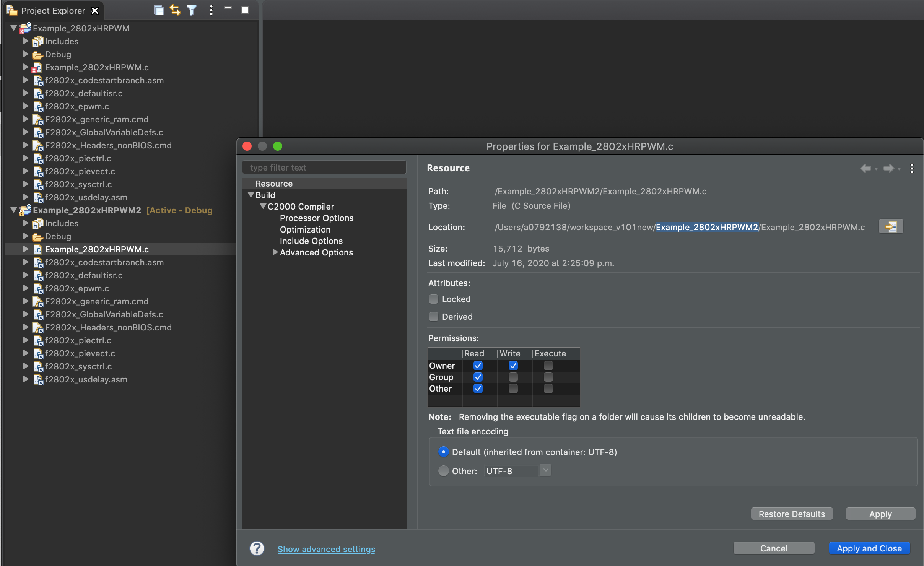Click Show advanced settings link

click(x=326, y=549)
